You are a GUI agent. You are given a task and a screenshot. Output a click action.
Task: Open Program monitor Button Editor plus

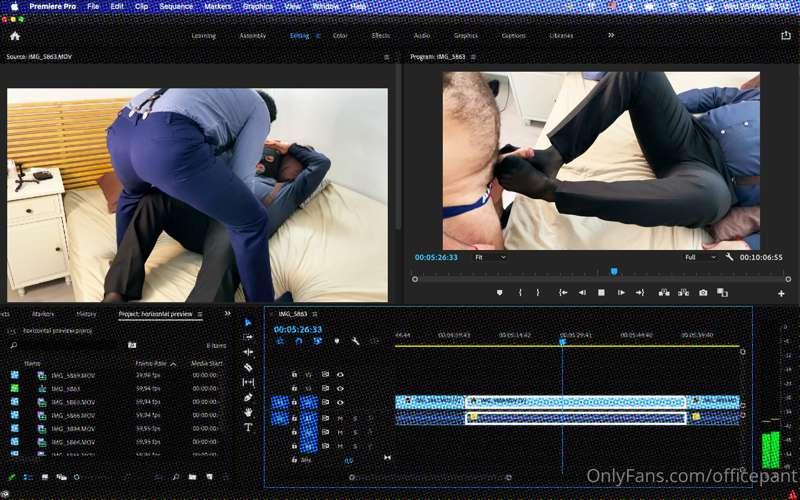point(781,293)
